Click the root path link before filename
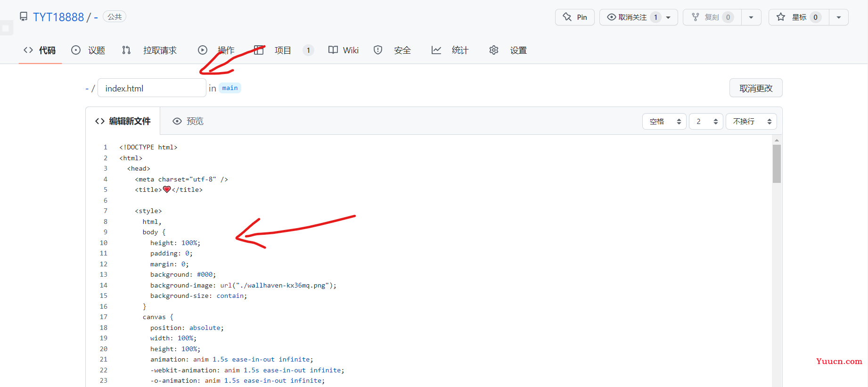 87,89
